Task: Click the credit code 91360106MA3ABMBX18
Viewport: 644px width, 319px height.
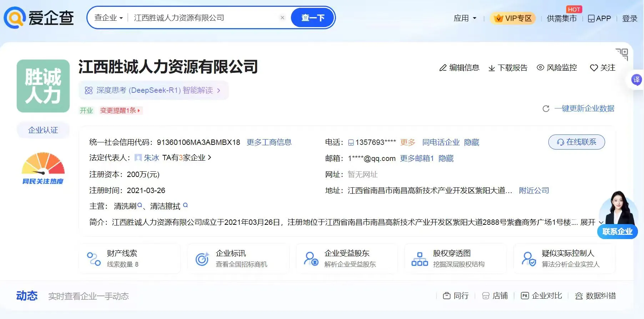Action: [198, 142]
